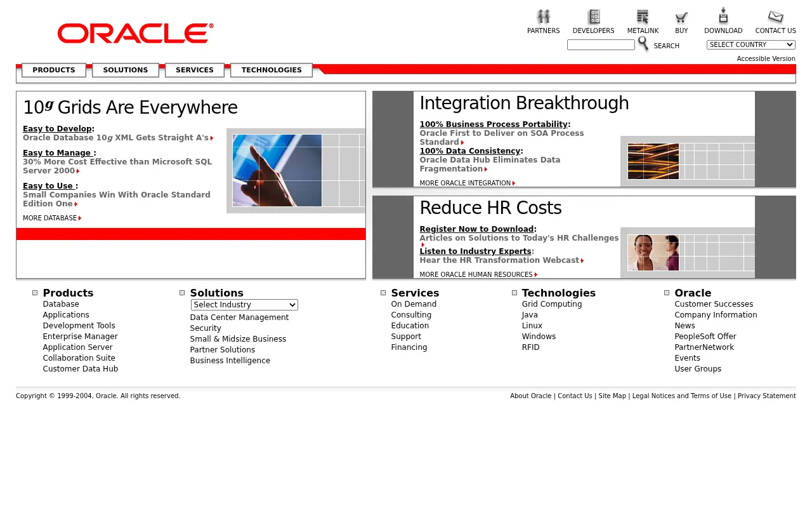Switch to the Solutions tab
812x508 pixels.
point(126,70)
